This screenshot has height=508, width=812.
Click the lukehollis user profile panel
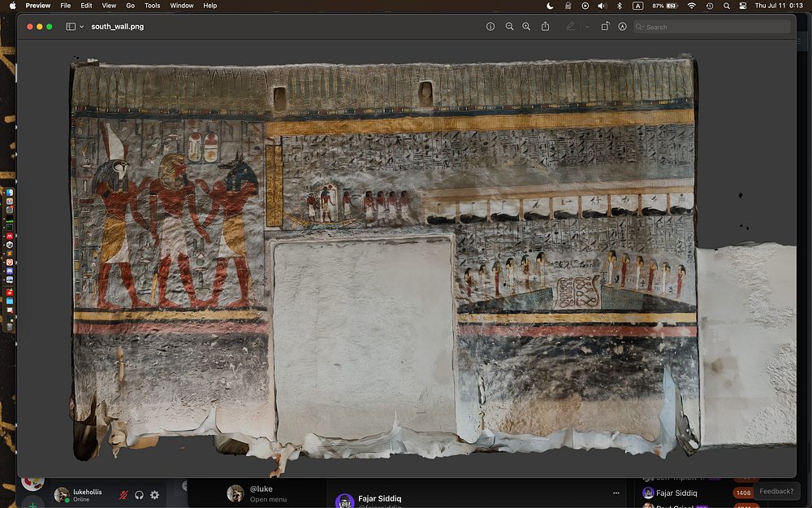[x=81, y=495]
